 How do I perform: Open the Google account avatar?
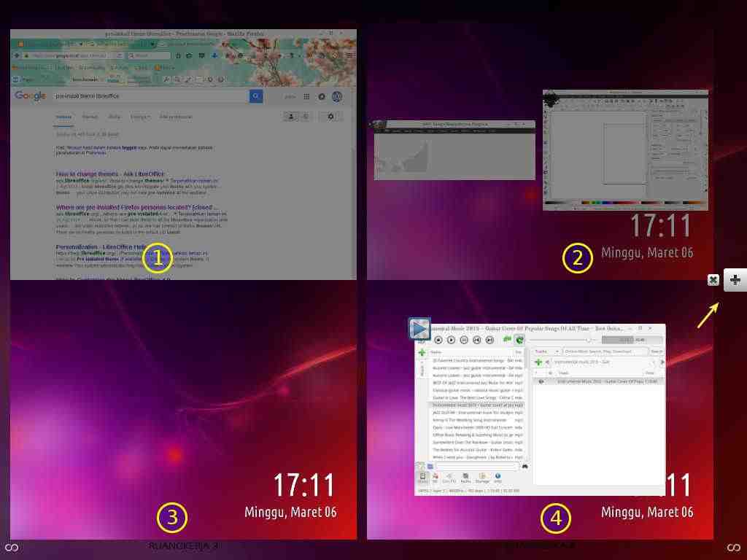(x=337, y=97)
